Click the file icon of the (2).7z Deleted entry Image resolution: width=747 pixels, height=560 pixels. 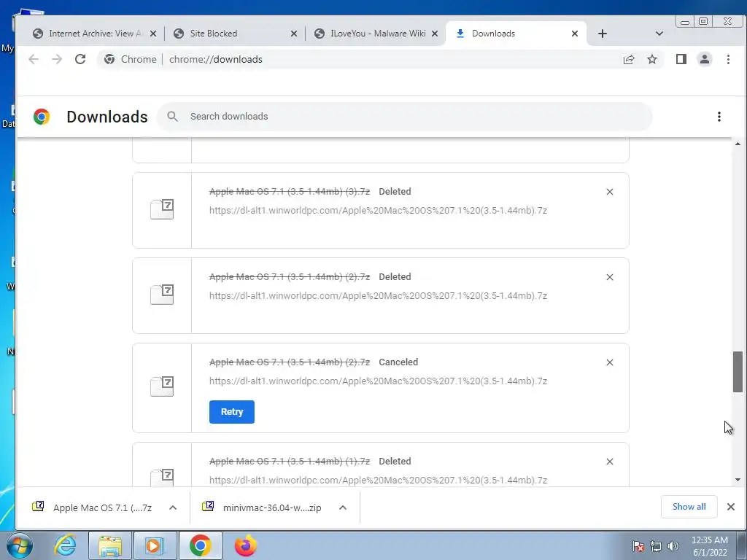[162, 295]
